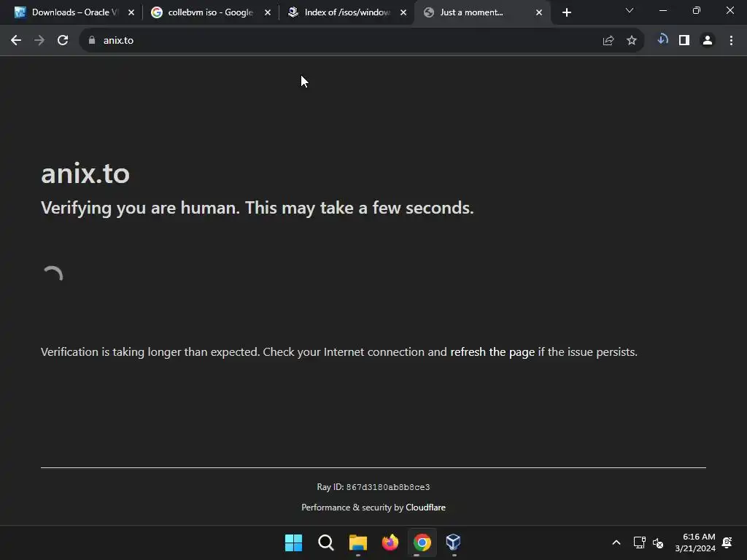
Task: Show hidden system tray icons
Action: 616,542
